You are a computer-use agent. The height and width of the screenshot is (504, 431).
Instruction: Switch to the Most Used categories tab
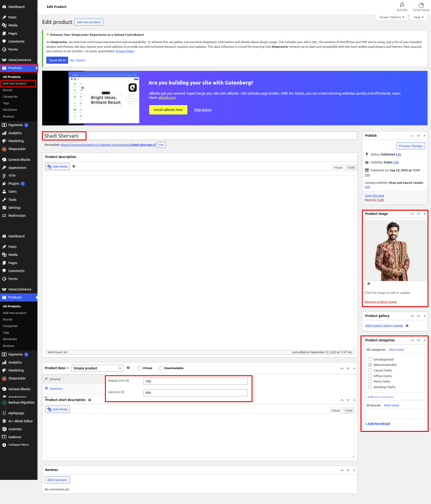tap(396, 349)
